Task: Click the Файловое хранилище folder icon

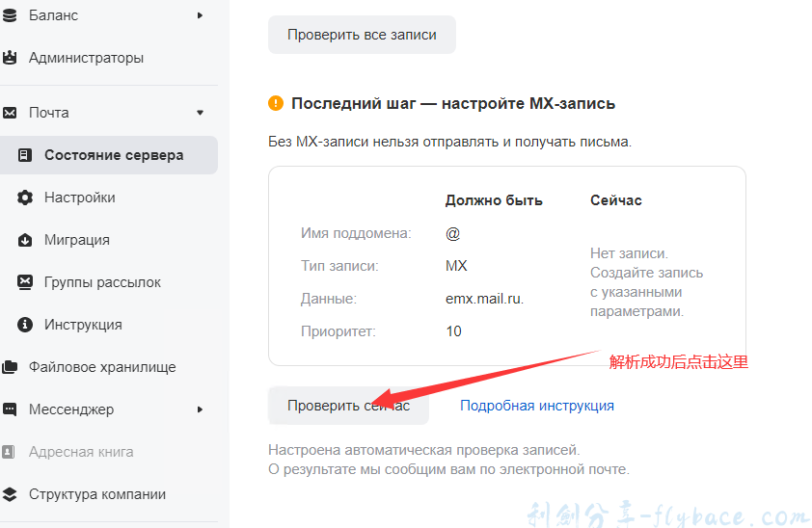Action: point(10,367)
